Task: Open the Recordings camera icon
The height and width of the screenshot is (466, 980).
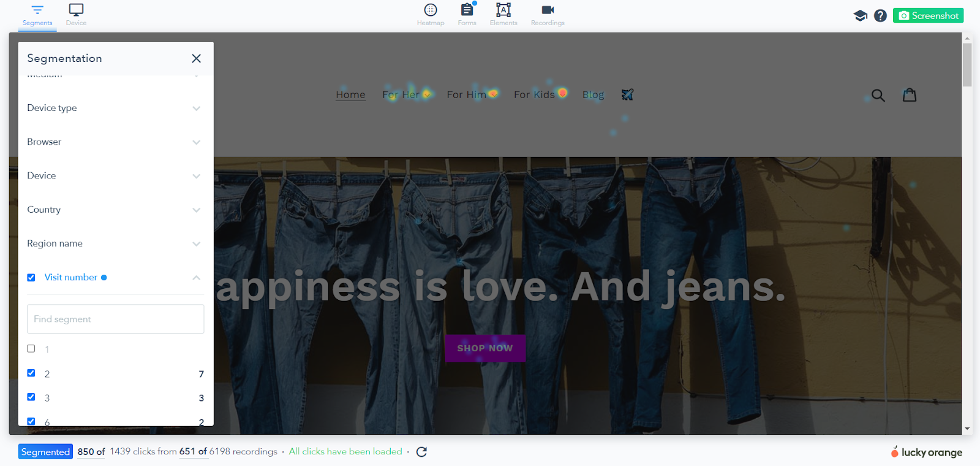Action: 548,10
